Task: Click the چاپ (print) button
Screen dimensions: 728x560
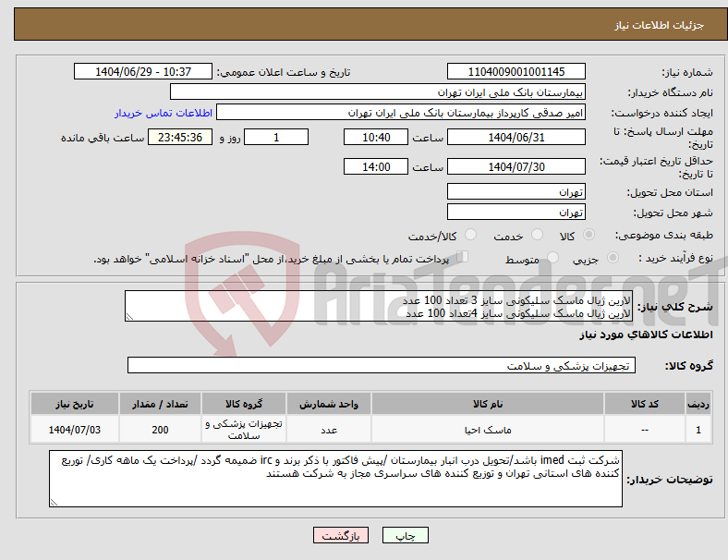Action: 405,535
